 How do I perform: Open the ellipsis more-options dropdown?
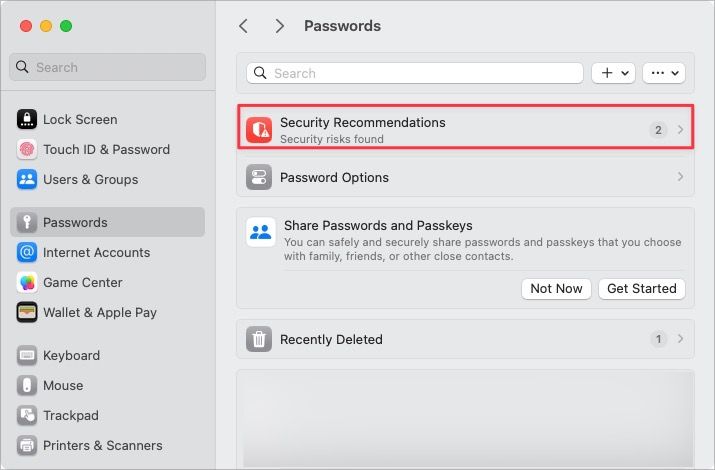(663, 73)
